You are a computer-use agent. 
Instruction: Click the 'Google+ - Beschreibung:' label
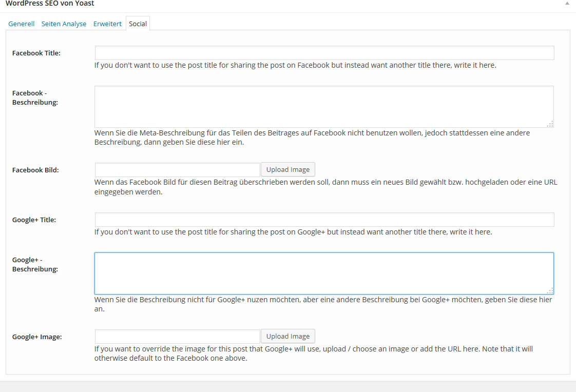pyautogui.click(x=35, y=264)
